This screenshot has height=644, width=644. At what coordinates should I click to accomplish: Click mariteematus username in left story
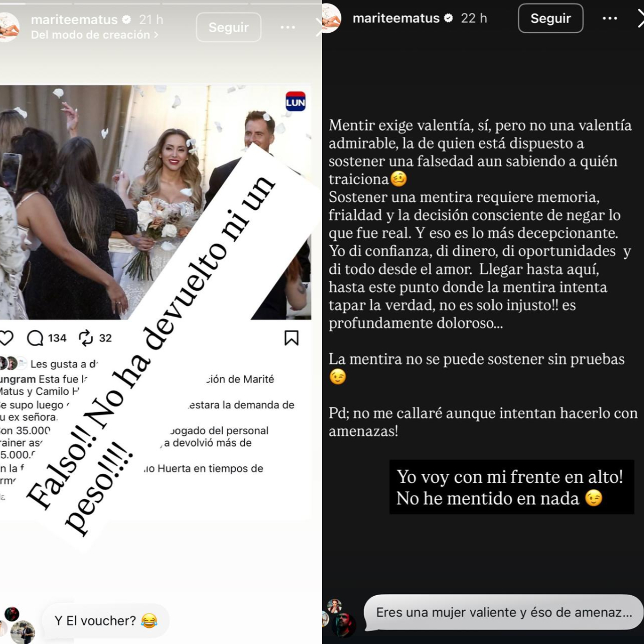74,20
